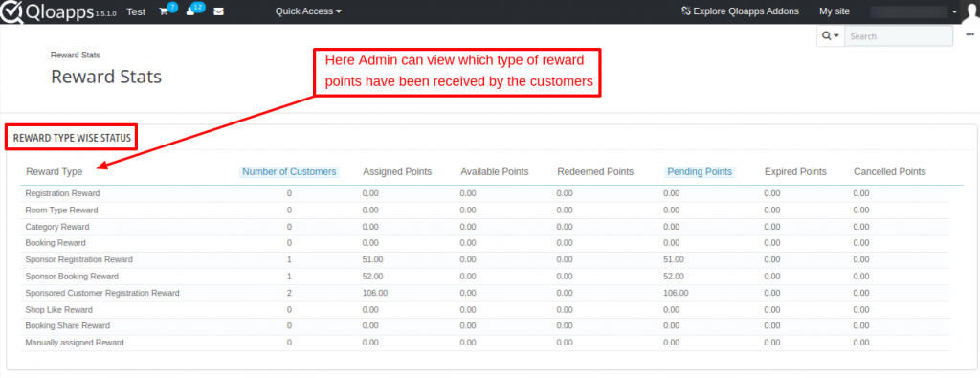Click the version 1.5.1.0 label
Screen dimensions: 980x378
106,14
